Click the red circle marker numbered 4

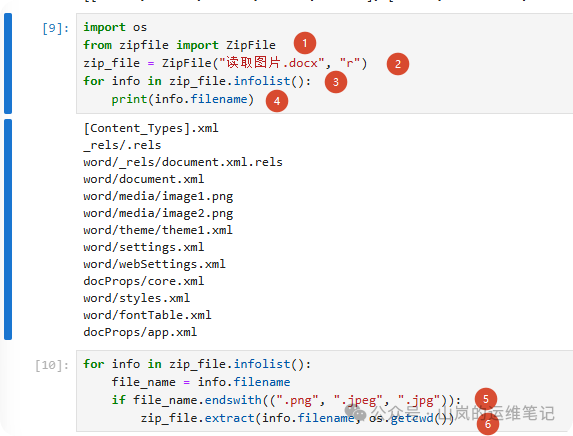pos(277,101)
